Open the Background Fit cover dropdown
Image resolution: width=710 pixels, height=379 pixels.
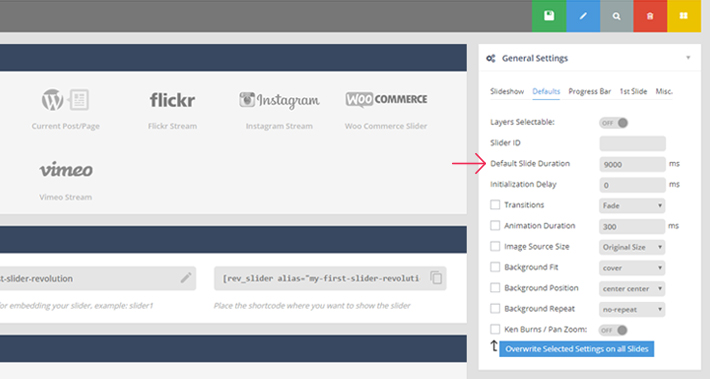pos(632,268)
